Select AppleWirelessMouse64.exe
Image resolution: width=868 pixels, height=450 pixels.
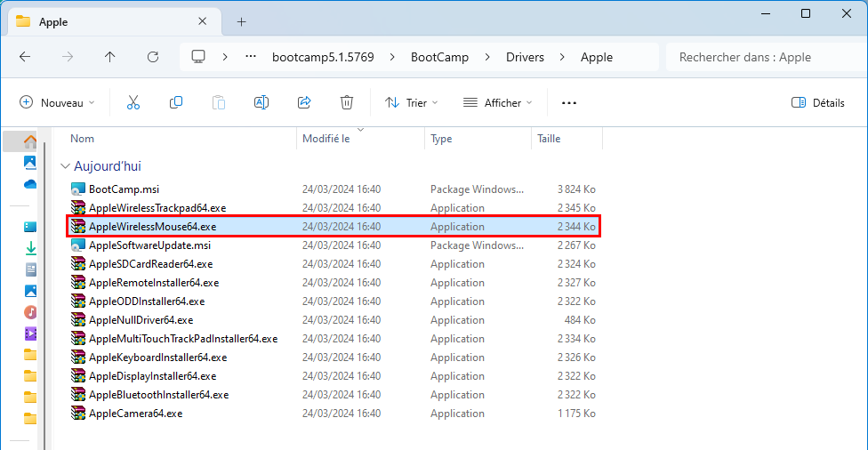click(x=334, y=227)
